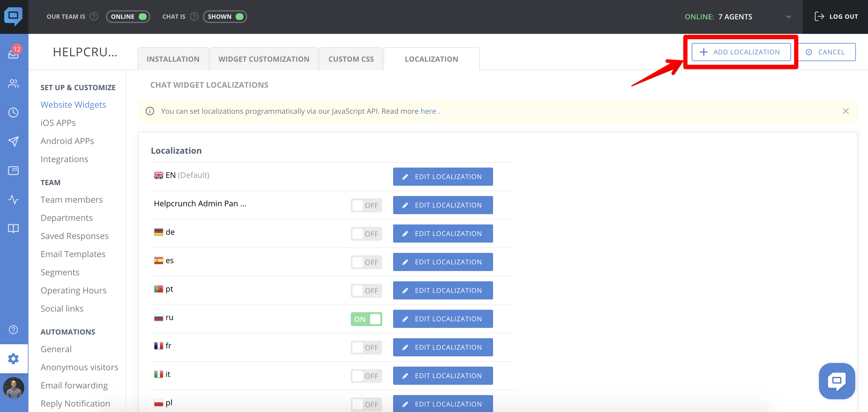This screenshot has width=868, height=412.
Task: Click the Cancel button
Action: [x=827, y=52]
